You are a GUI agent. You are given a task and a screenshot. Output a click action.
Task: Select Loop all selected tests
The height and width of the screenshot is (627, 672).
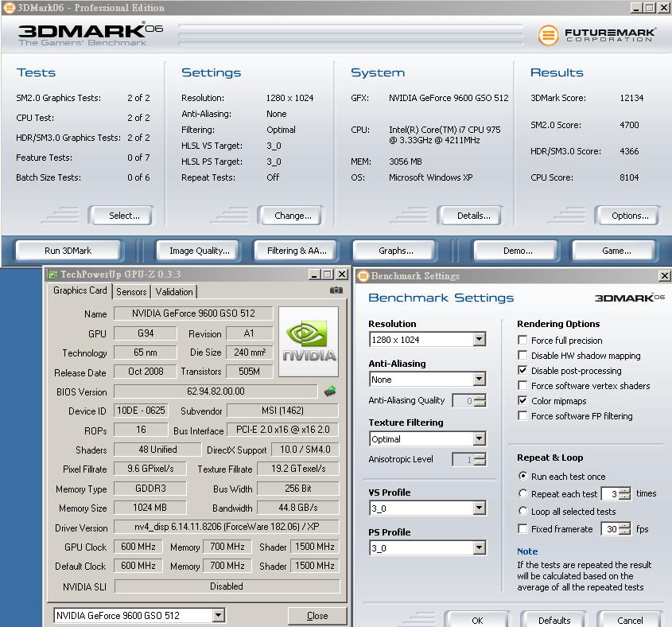click(x=522, y=511)
